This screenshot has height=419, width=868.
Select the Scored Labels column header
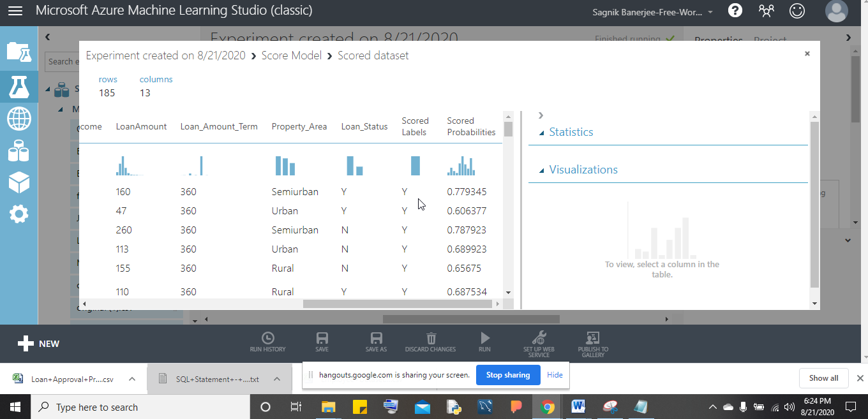point(415,126)
